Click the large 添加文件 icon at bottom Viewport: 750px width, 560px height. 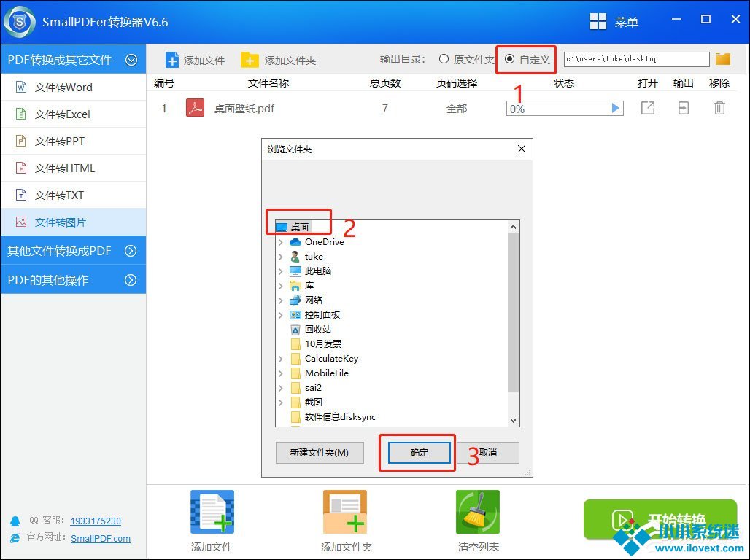pyautogui.click(x=212, y=512)
